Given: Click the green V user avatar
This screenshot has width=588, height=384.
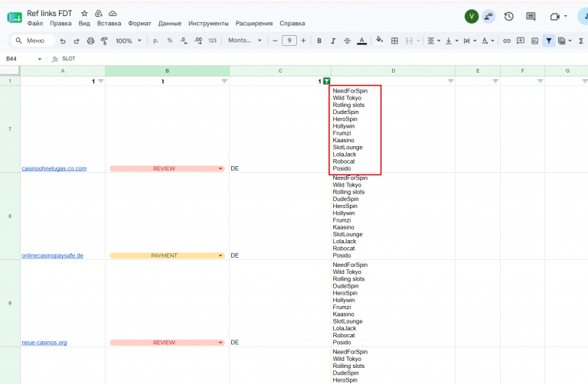Looking at the screenshot, I should click(472, 16).
